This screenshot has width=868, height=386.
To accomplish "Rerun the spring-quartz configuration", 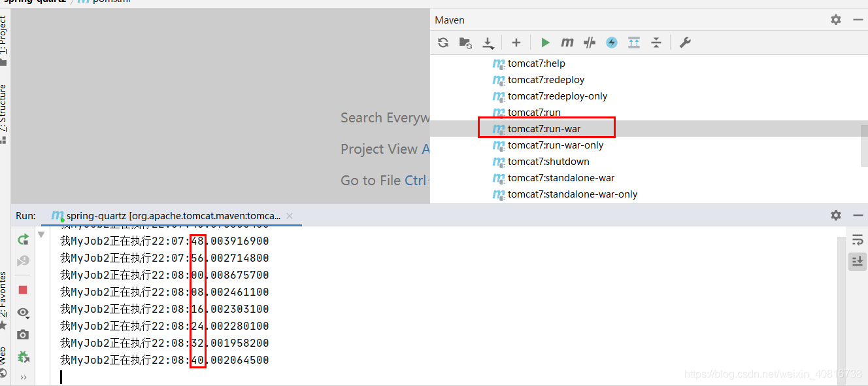I will pos(23,239).
